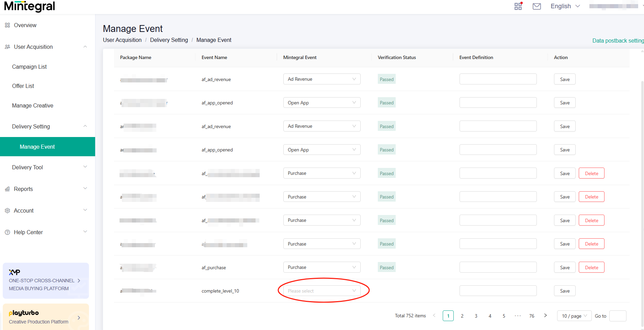The image size is (644, 330).
Task: Open the 'Please select' Mintegral Event dropdown
Action: point(321,291)
